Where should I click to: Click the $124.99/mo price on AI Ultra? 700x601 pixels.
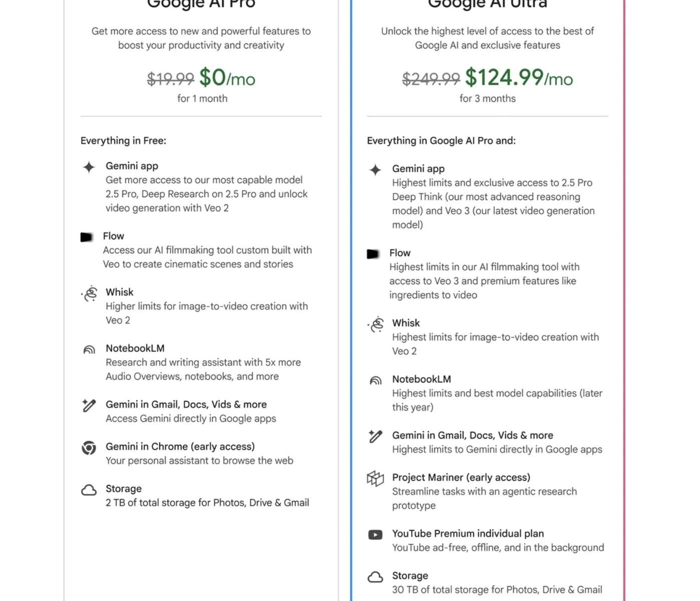519,78
